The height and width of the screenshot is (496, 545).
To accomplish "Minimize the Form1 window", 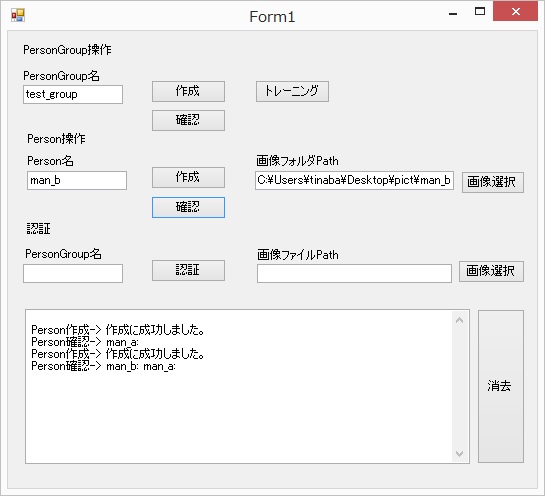I will (x=453, y=13).
